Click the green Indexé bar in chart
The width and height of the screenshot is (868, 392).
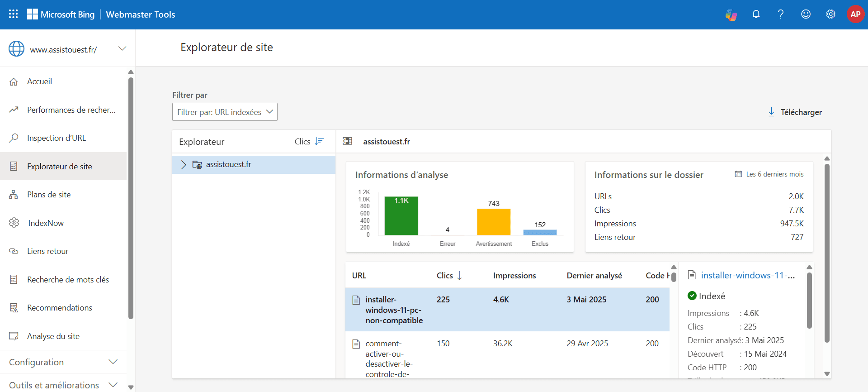click(x=401, y=216)
